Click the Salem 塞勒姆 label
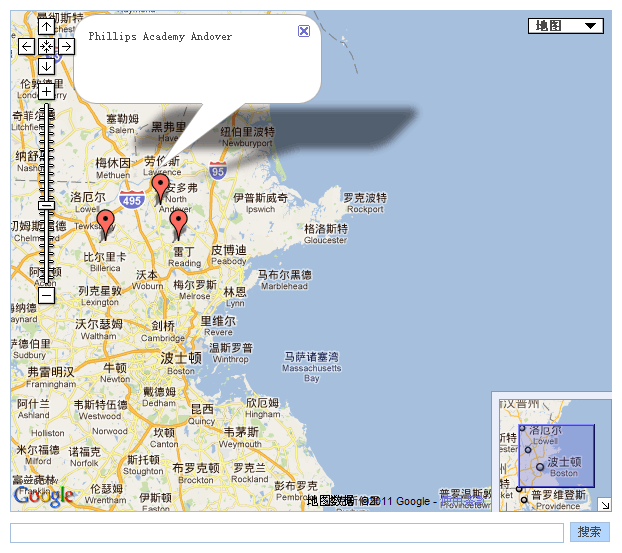622x553 pixels. pyautogui.click(x=122, y=124)
